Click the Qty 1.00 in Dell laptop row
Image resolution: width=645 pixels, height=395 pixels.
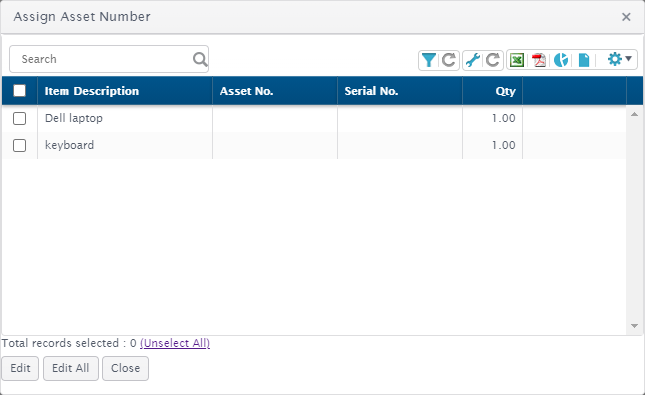click(x=503, y=118)
